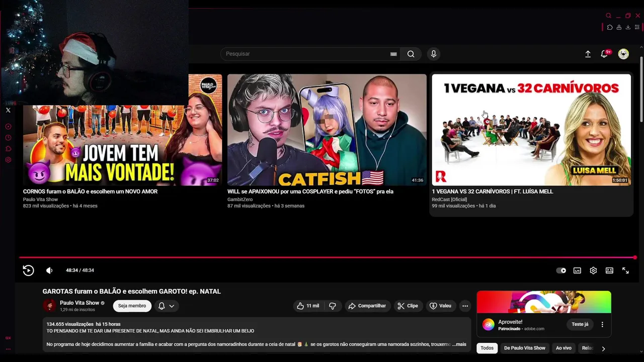Select the Ao vivo filter chip

coord(563,348)
